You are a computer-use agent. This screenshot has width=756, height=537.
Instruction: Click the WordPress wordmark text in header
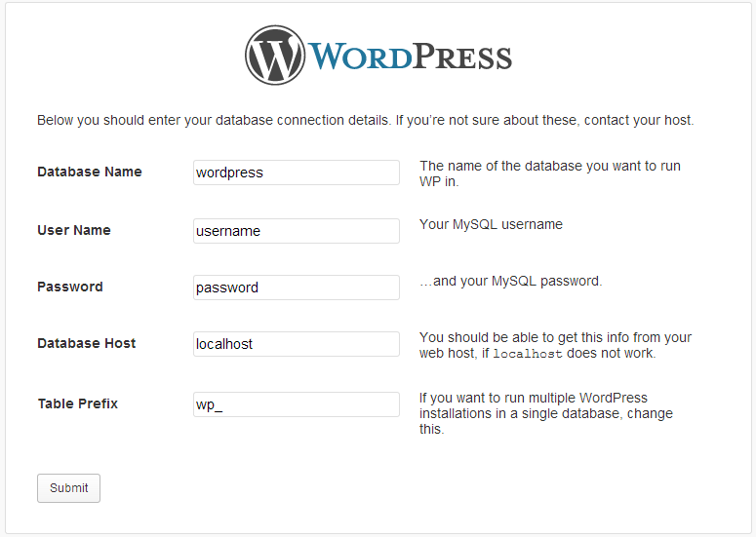pyautogui.click(x=411, y=57)
